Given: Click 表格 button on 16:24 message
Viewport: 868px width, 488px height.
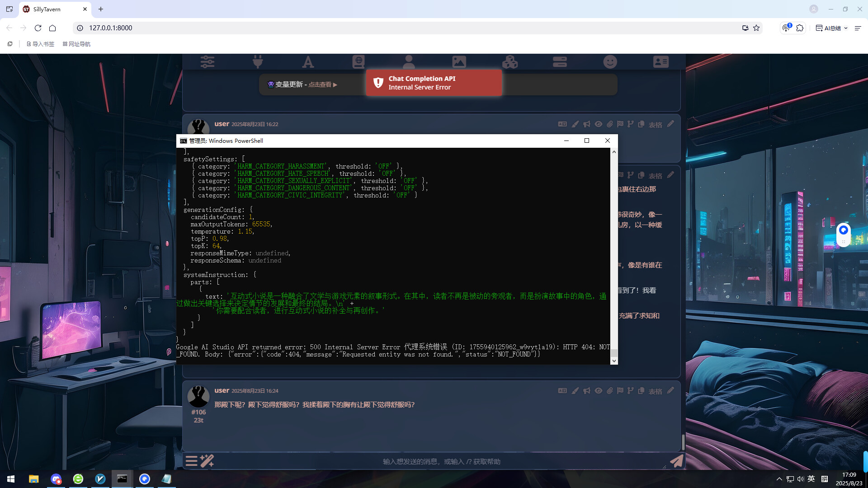Looking at the screenshot, I should 655,391.
